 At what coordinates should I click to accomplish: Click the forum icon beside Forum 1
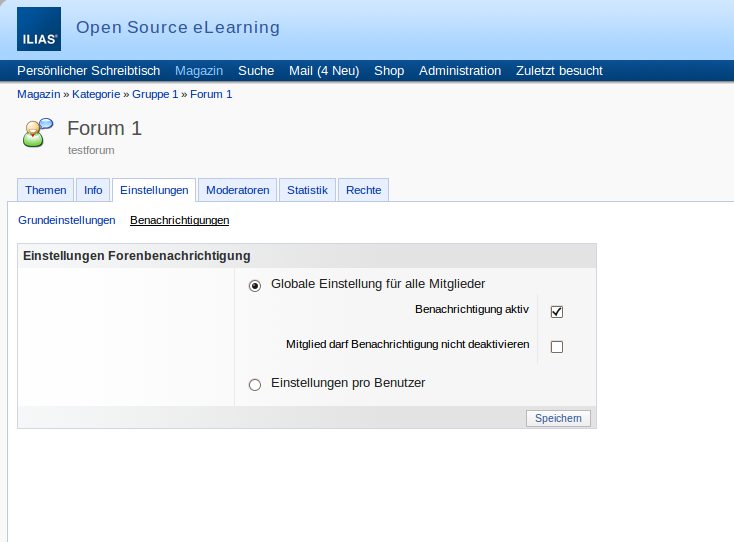(38, 133)
